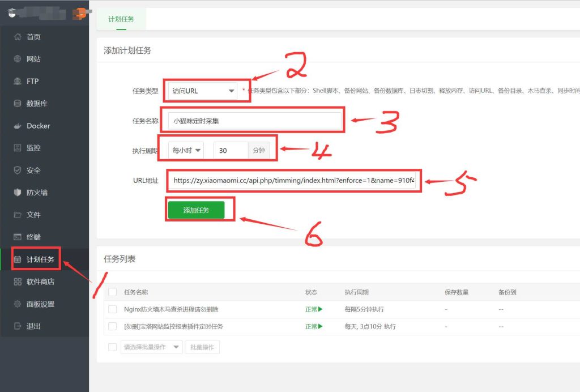Viewport: 580px width, 392px height.
Task: Open the 监控 (Monitoring) panel
Action: click(x=34, y=147)
